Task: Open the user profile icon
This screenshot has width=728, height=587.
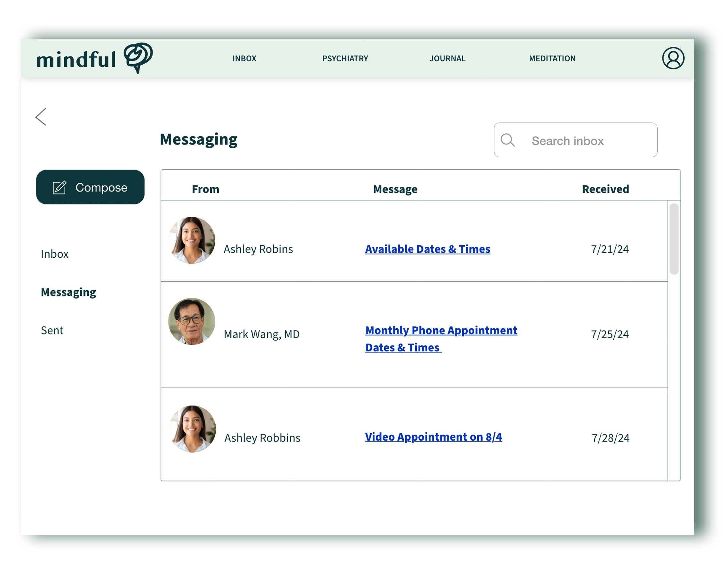Action: click(x=673, y=58)
